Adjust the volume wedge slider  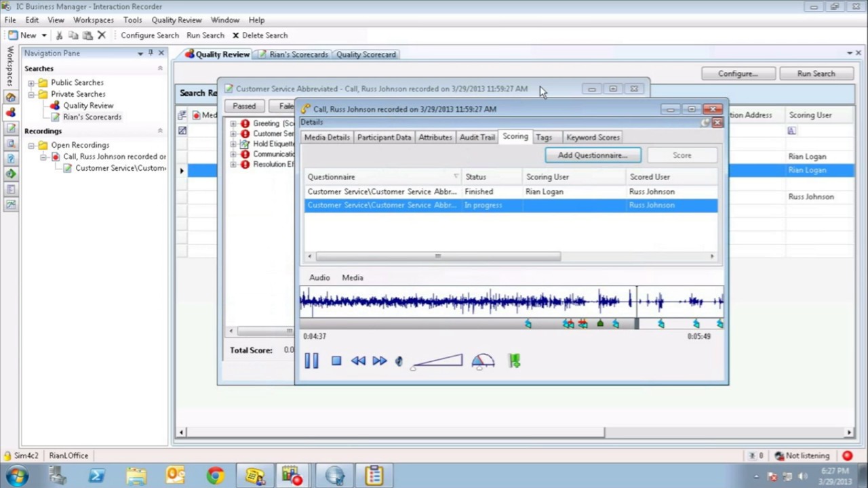point(437,361)
